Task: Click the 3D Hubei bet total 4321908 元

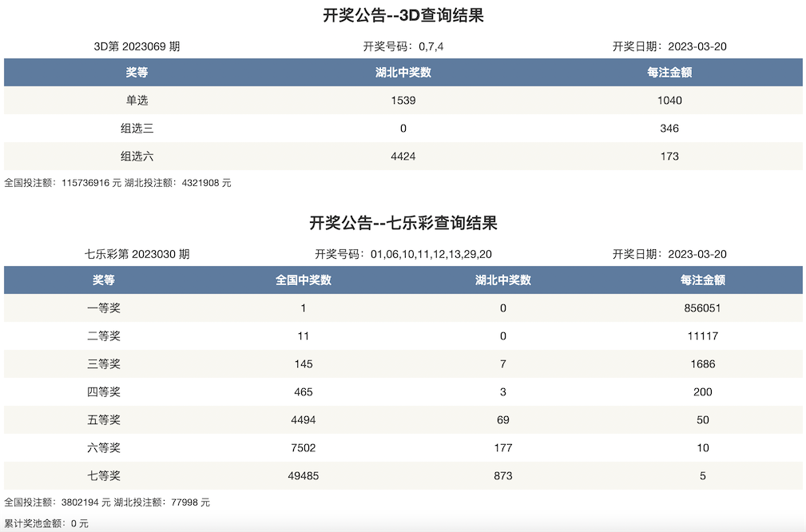Action: [206, 183]
